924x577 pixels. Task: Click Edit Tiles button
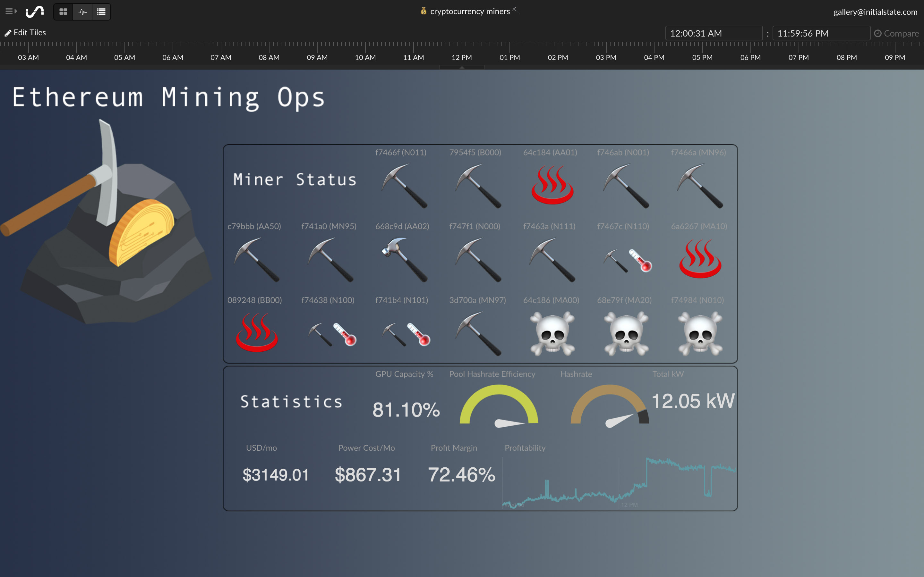(x=25, y=33)
